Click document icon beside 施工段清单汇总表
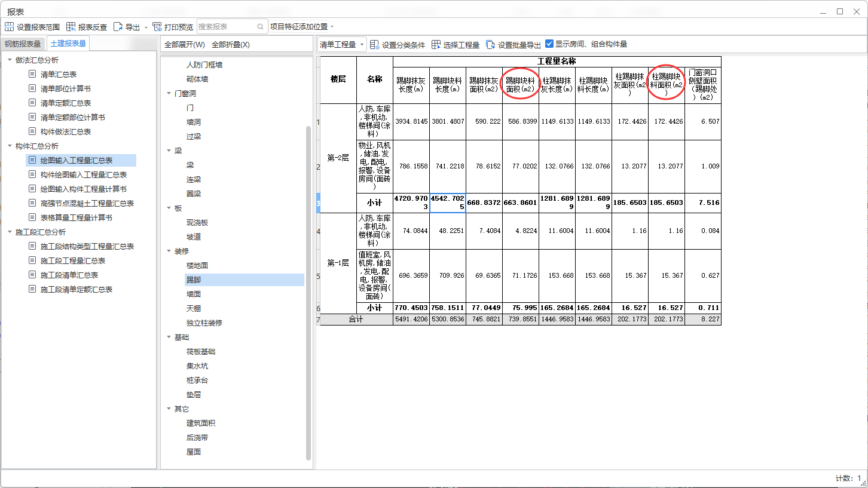Image resolution: width=868 pixels, height=488 pixels. (x=32, y=275)
